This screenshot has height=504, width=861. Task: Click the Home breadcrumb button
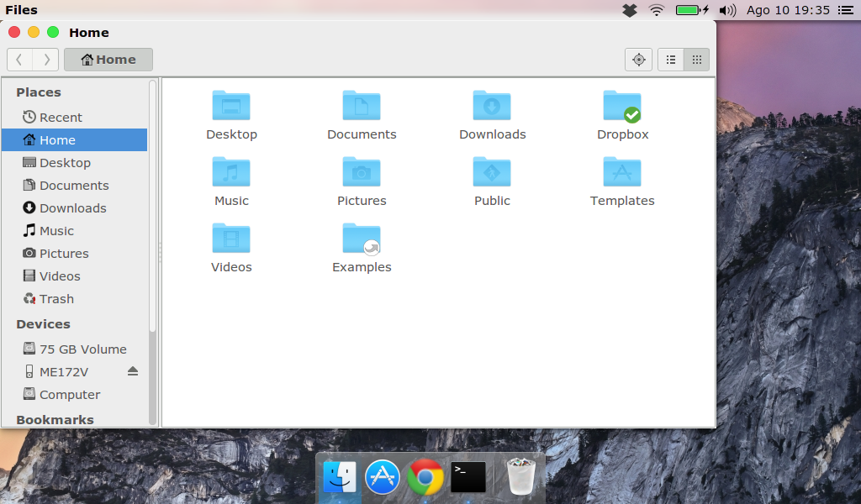(x=108, y=60)
